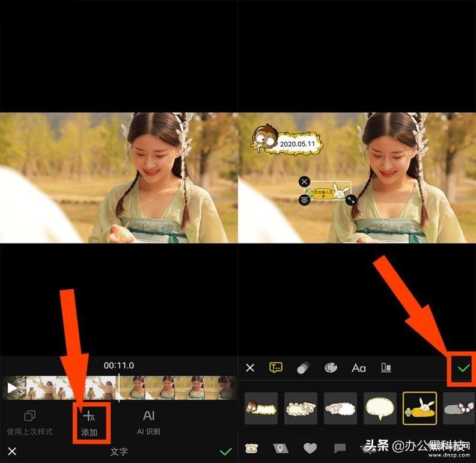Choose the rabbit on carrot template

[420, 409]
